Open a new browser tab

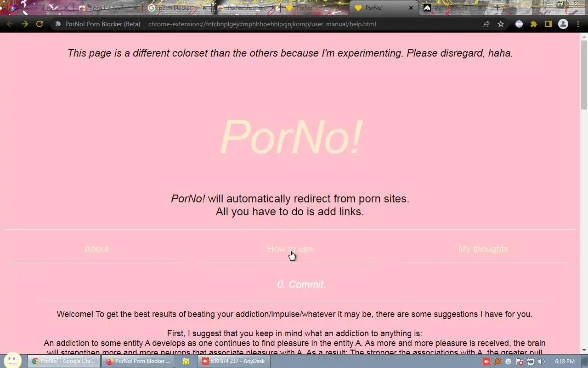tap(497, 8)
